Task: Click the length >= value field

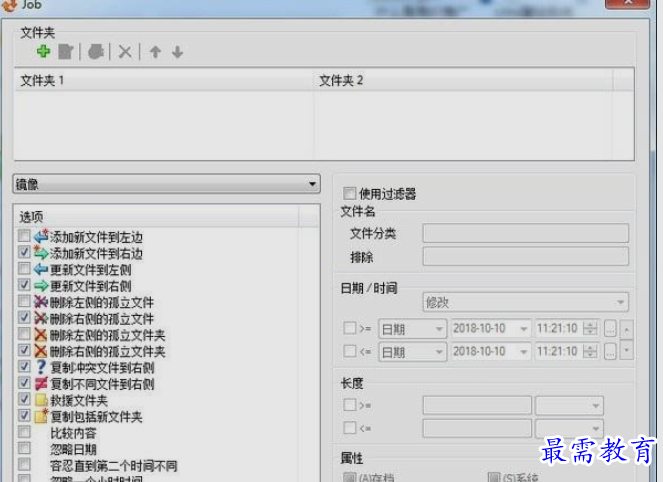Action: [477, 405]
